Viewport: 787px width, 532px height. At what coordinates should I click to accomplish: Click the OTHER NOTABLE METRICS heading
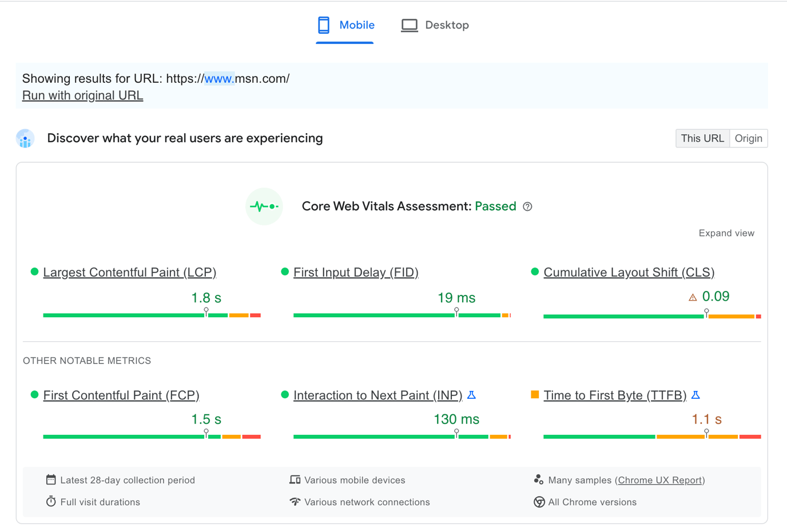click(x=87, y=361)
